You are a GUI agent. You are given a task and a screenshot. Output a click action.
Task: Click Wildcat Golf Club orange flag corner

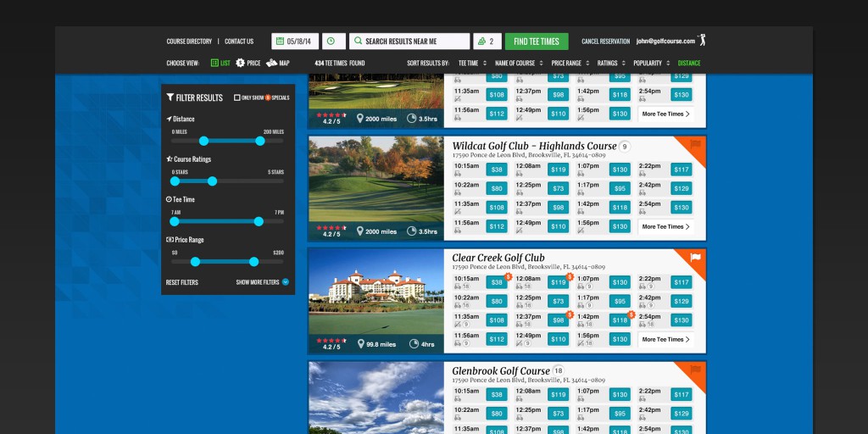click(695, 145)
